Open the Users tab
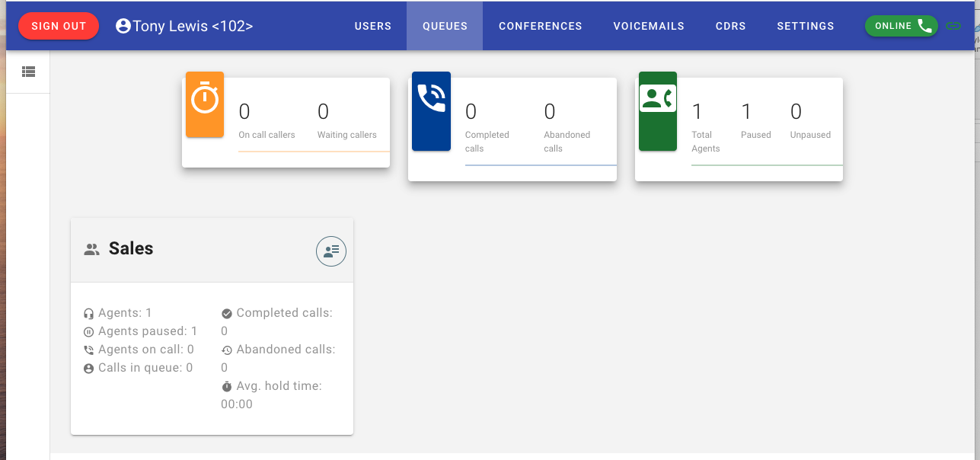 coord(373,26)
